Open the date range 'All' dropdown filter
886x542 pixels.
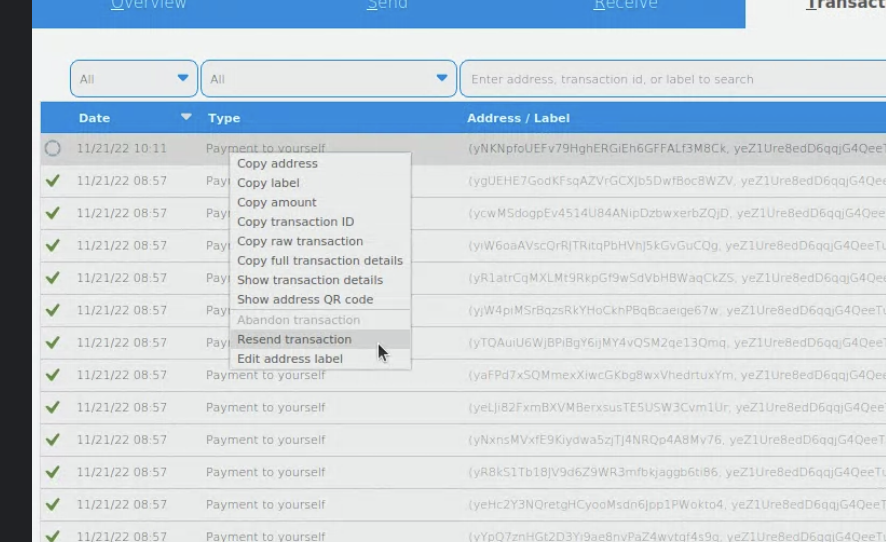[x=133, y=79]
